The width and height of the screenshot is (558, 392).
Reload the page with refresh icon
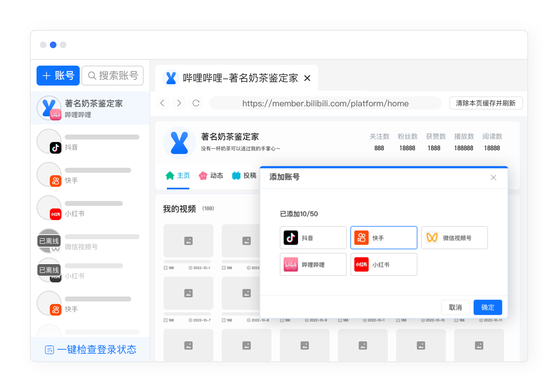point(196,103)
